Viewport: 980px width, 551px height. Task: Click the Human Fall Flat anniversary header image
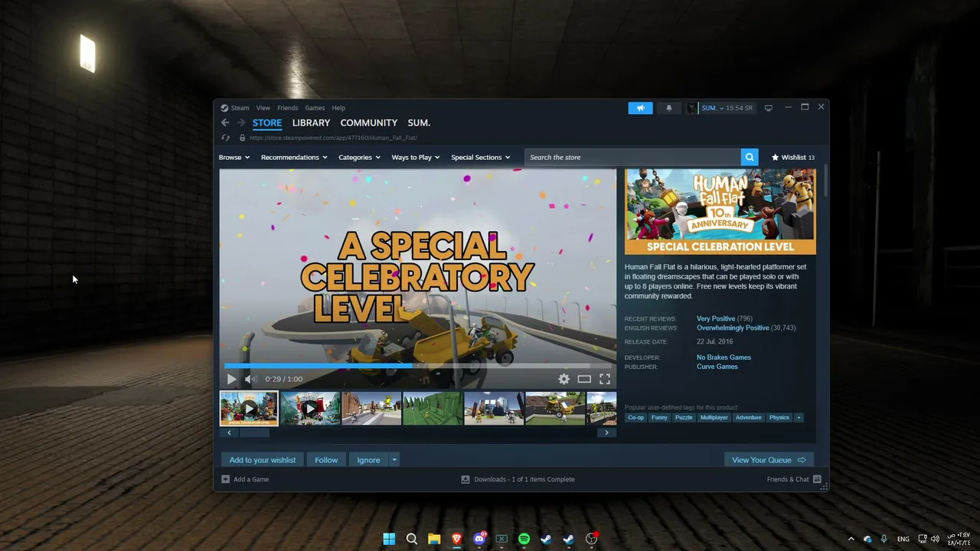coord(720,212)
